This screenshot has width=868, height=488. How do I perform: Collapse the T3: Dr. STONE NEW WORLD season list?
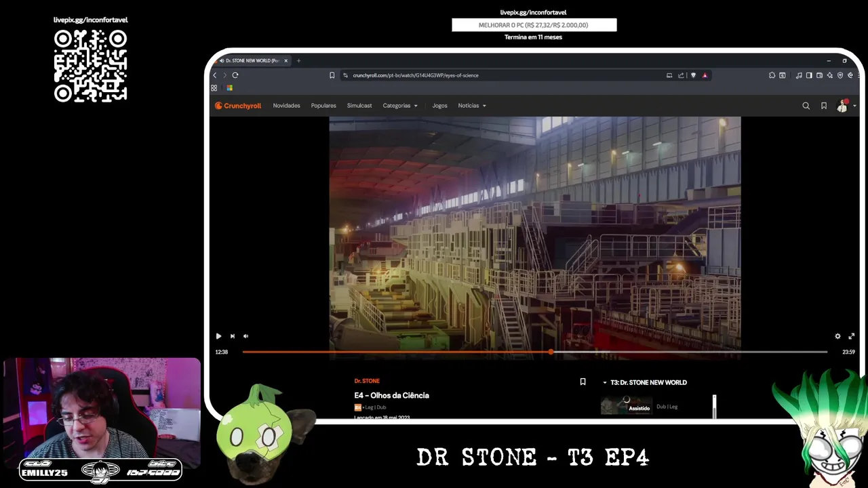point(645,382)
